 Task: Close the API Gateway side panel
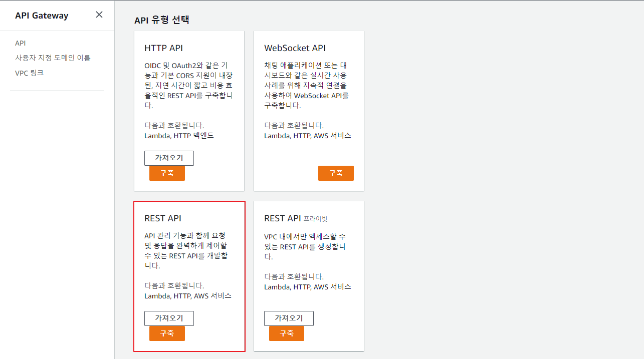point(99,15)
